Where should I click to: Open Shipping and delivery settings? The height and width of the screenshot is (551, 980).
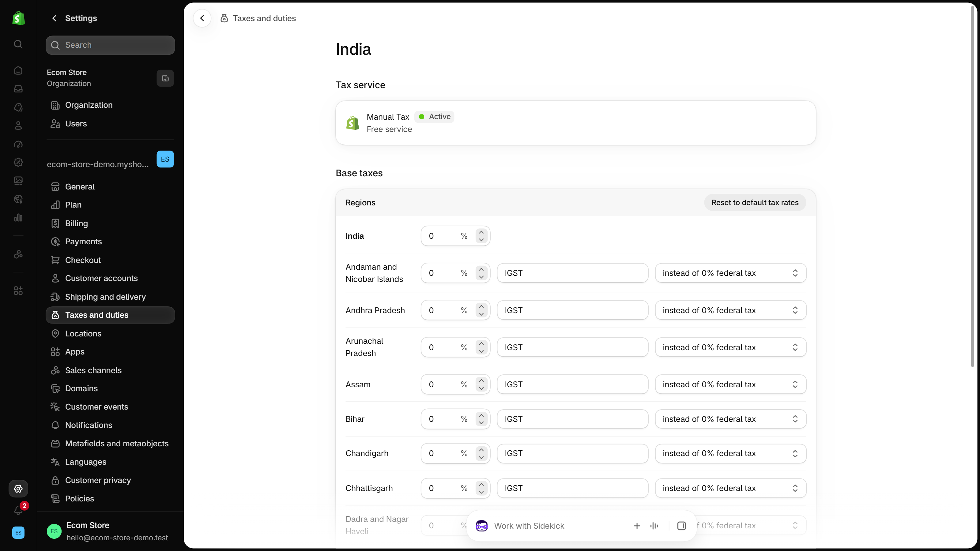click(x=110, y=297)
